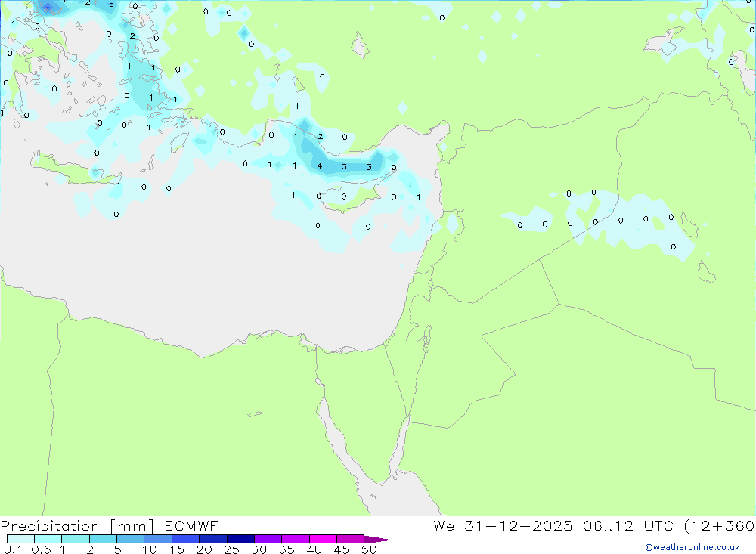Select the 25–30 mm legend color swatch
Image resolution: width=756 pixels, height=554 pixels.
[x=240, y=539]
